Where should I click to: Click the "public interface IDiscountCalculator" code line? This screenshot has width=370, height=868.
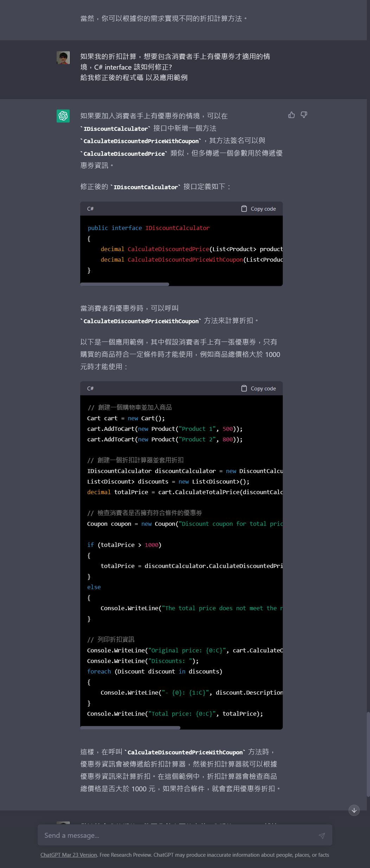point(148,228)
